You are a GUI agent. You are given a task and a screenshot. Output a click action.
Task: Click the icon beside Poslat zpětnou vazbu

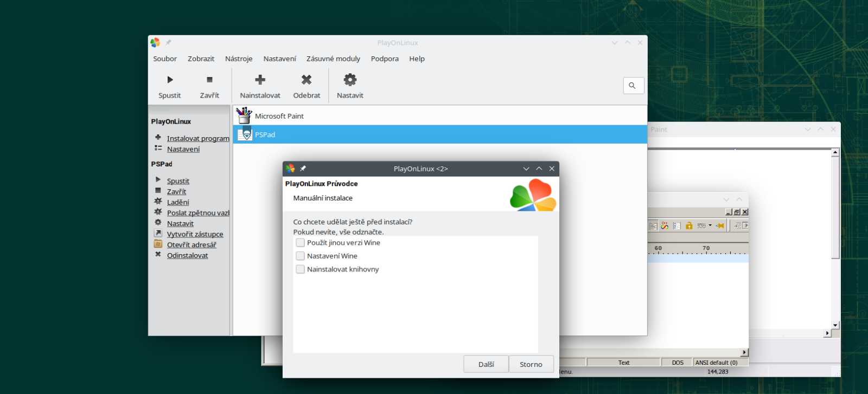click(x=158, y=212)
